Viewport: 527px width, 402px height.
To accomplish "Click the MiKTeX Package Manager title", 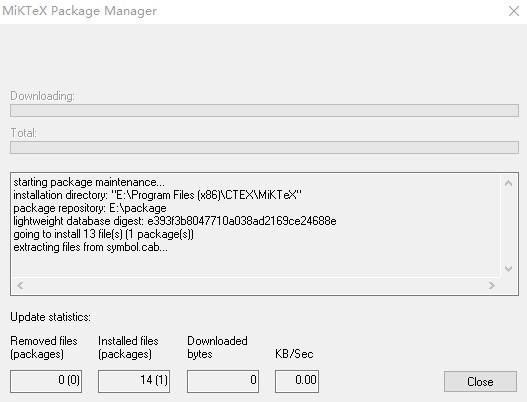I will click(80, 11).
